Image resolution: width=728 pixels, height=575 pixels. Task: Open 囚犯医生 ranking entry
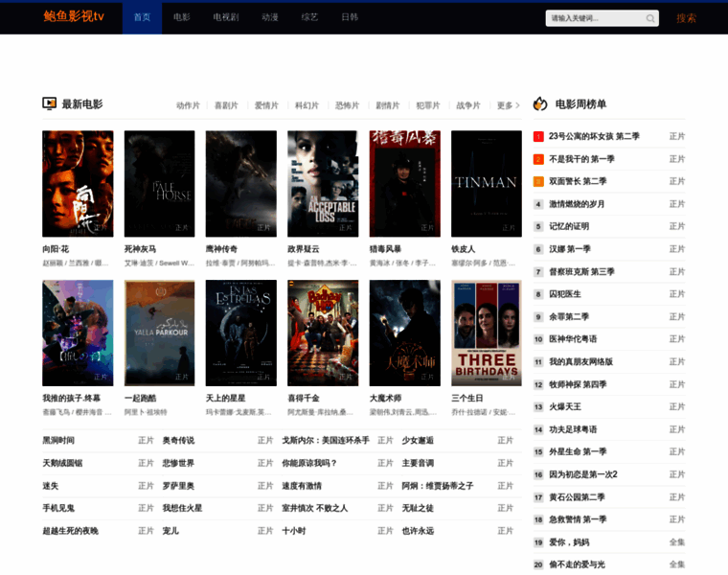tap(565, 294)
